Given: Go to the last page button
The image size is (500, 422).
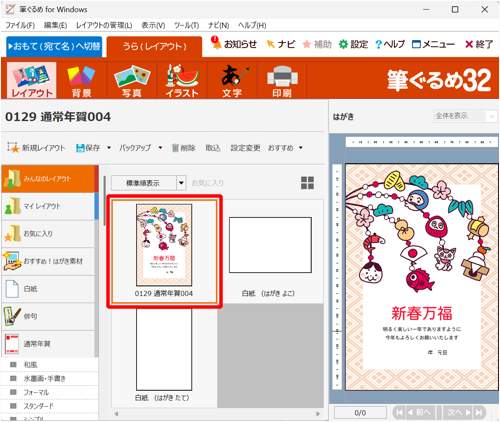Looking at the screenshot, I should tap(479, 413).
